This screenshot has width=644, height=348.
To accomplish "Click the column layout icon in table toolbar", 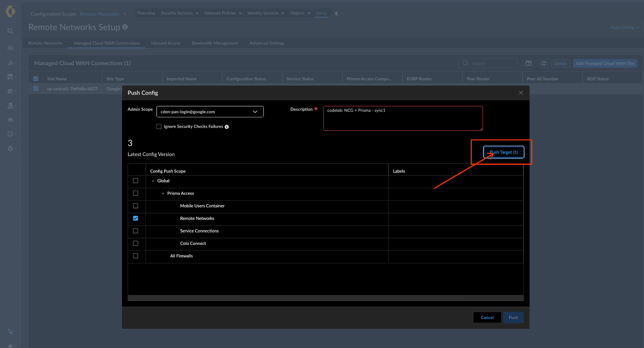I will pyautogui.click(x=529, y=63).
